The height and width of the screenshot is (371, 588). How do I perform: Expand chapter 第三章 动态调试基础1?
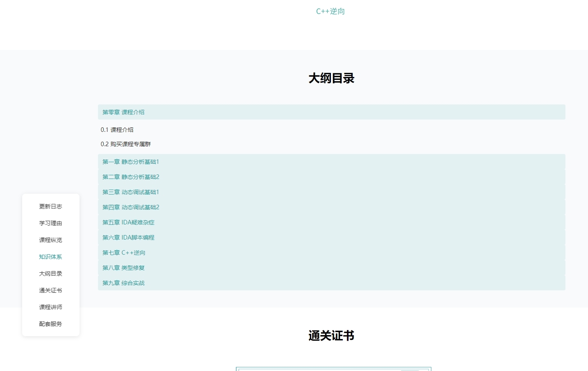130,192
